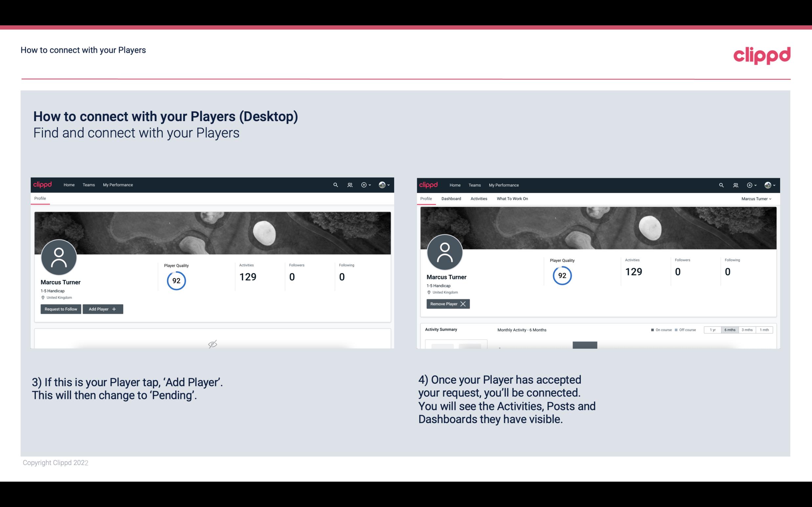Click the 'Dashboard' tab on right panel
The width and height of the screenshot is (812, 507).
pos(451,199)
